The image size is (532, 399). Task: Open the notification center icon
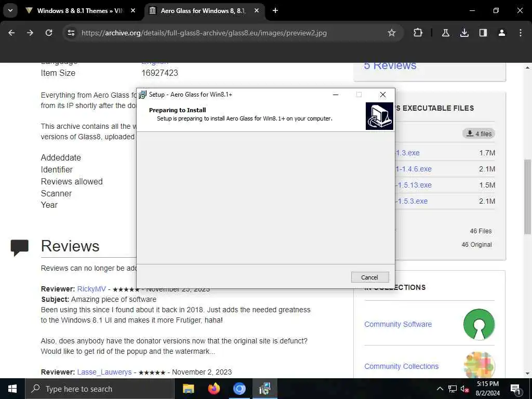click(x=516, y=389)
